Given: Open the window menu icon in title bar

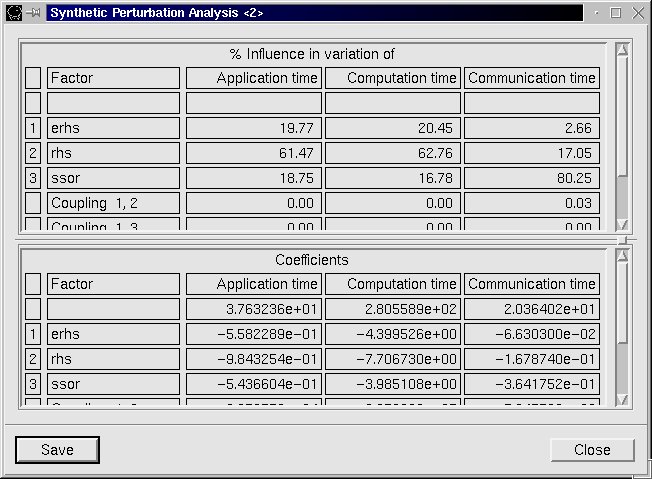Looking at the screenshot, I should (x=14, y=13).
